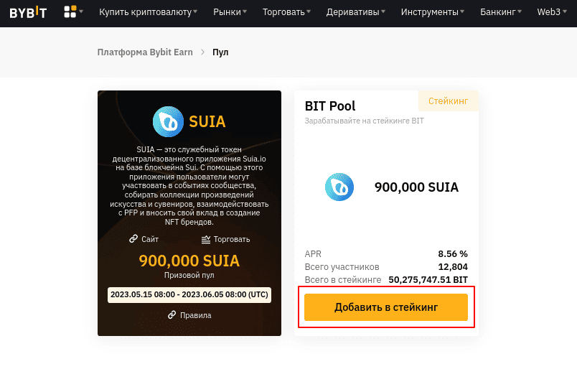This screenshot has height=392, width=577.
Task: Click the Bybit logo
Action: 28,12
